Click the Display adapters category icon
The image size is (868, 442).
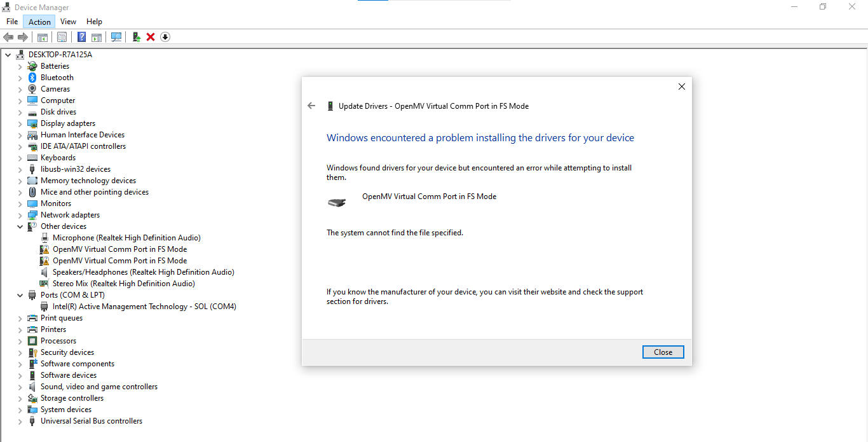[x=32, y=123]
